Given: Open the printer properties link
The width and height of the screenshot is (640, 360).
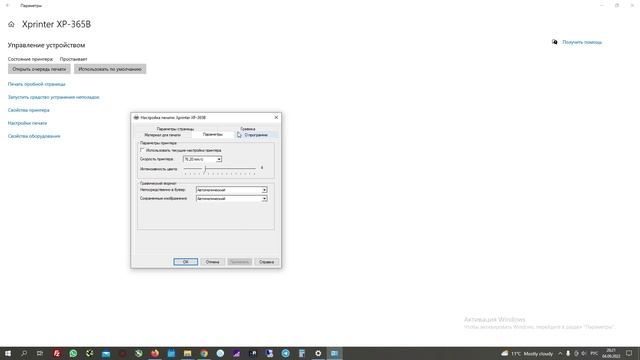Looking at the screenshot, I should pos(29,110).
